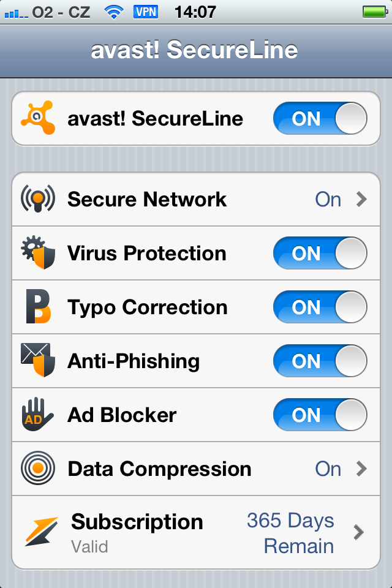This screenshot has width=392, height=588.
Task: Tap the Data Compression concentric circles icon
Action: click(x=38, y=468)
